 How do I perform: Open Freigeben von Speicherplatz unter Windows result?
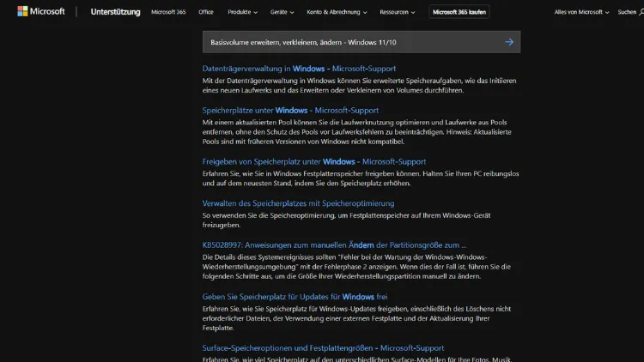click(313, 162)
